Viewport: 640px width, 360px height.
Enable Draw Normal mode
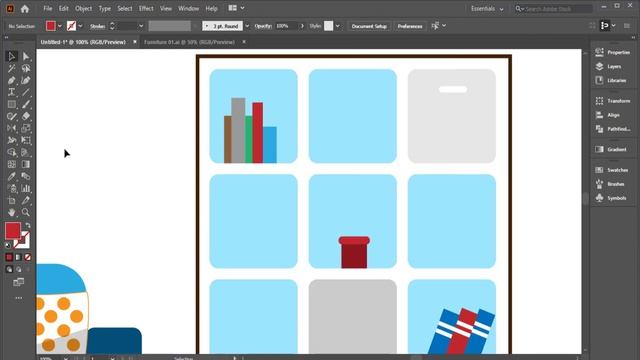pyautogui.click(x=9, y=269)
